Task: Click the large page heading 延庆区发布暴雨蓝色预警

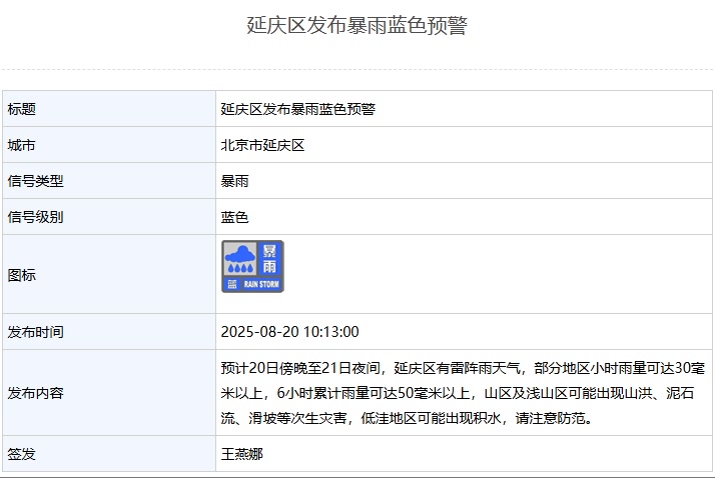Action: click(x=357, y=26)
